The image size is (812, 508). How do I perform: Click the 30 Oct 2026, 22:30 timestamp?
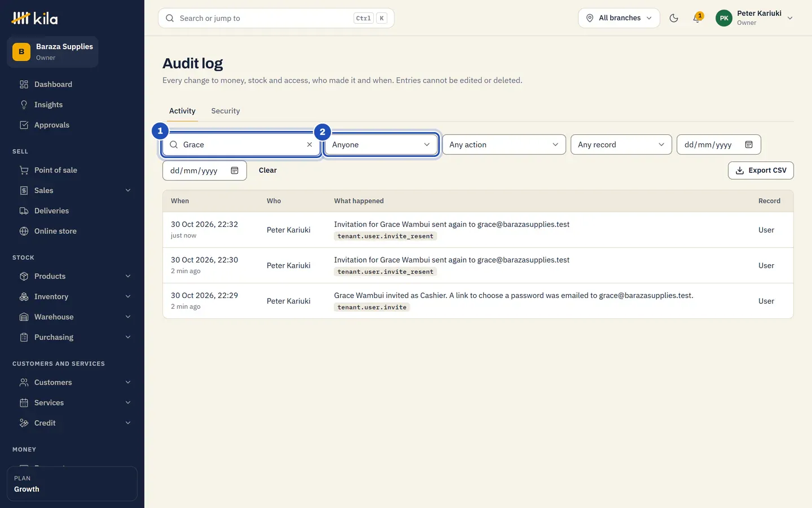pos(204,260)
